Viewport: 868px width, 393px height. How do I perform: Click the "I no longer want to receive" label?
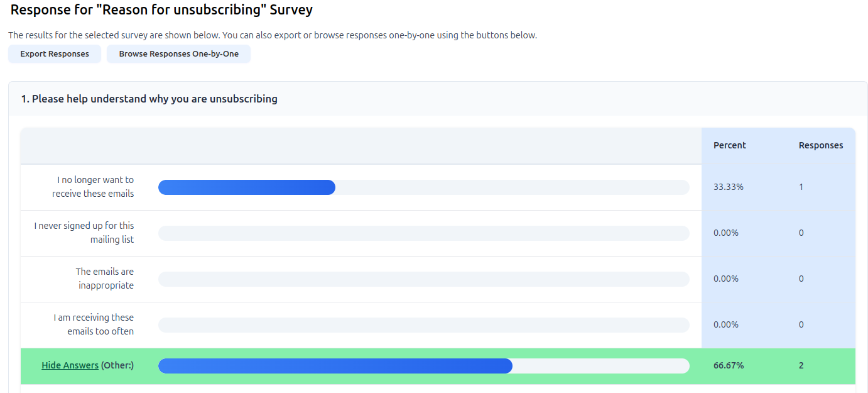(93, 187)
